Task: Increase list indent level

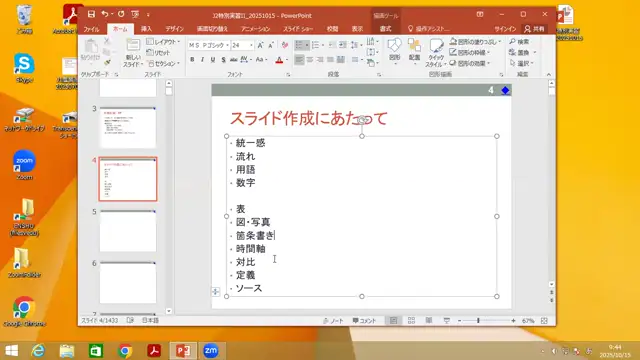Action: (x=343, y=45)
